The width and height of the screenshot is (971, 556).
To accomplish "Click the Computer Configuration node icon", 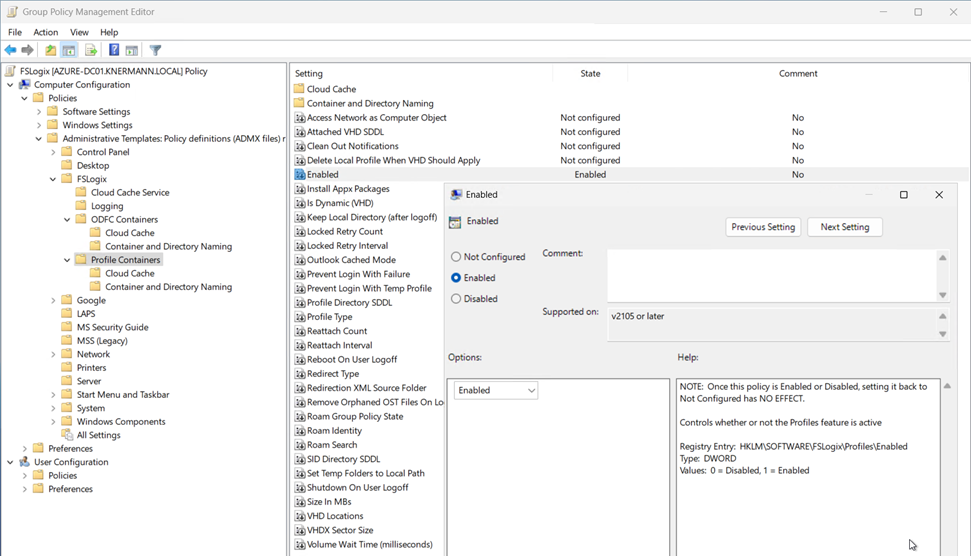I will pos(25,84).
